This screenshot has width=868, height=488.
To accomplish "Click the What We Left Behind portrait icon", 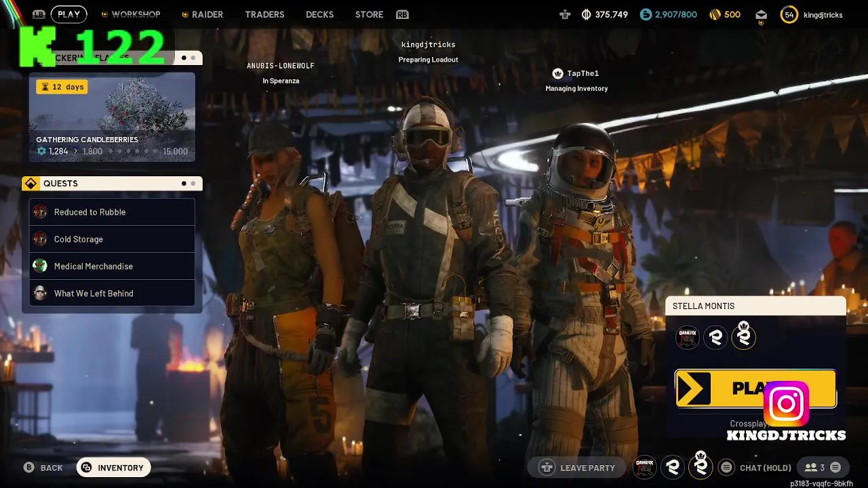I will click(x=40, y=293).
